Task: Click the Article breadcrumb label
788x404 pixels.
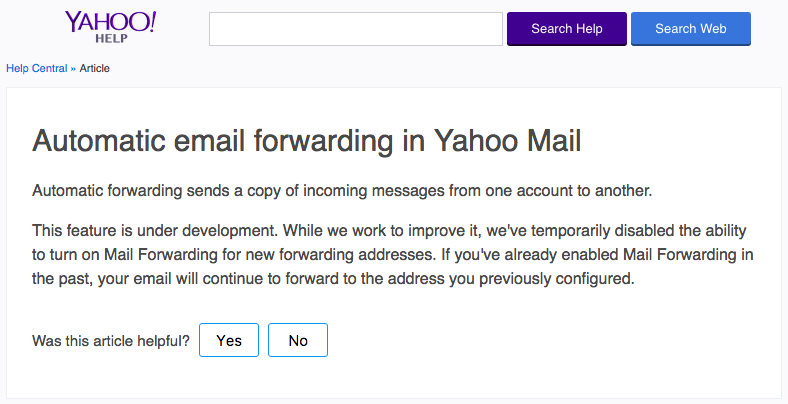Action: tap(94, 68)
